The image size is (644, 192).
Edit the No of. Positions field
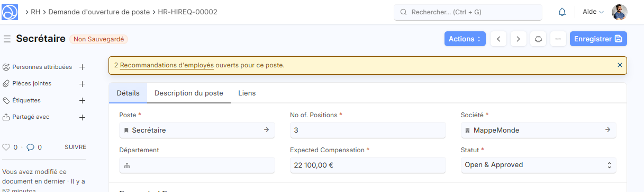tap(368, 130)
